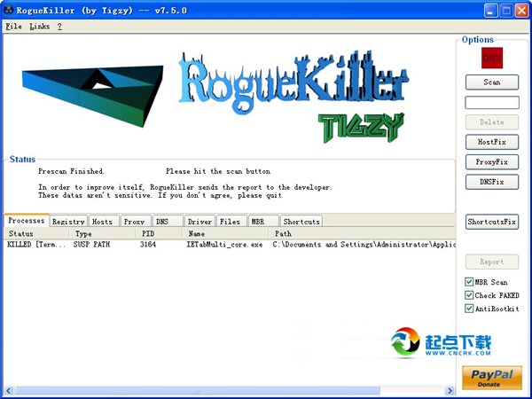Click the empty field below Scan button
The height and width of the screenshot is (399, 532).
click(x=492, y=102)
